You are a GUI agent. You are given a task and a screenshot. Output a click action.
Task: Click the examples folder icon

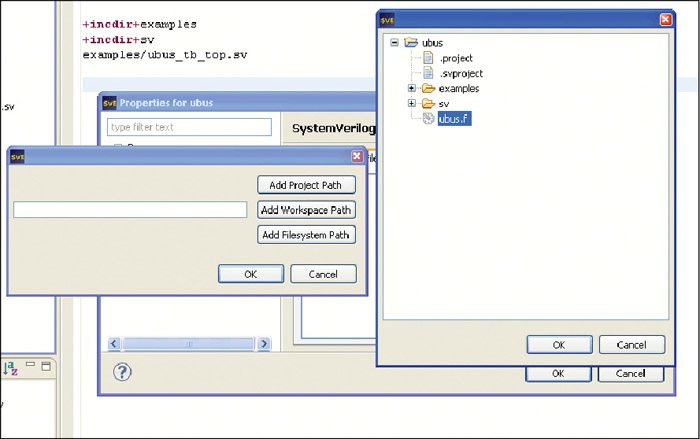pyautogui.click(x=428, y=88)
